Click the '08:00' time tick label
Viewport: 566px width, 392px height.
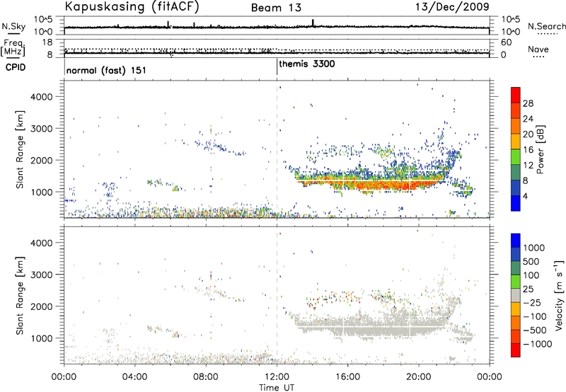(206, 377)
